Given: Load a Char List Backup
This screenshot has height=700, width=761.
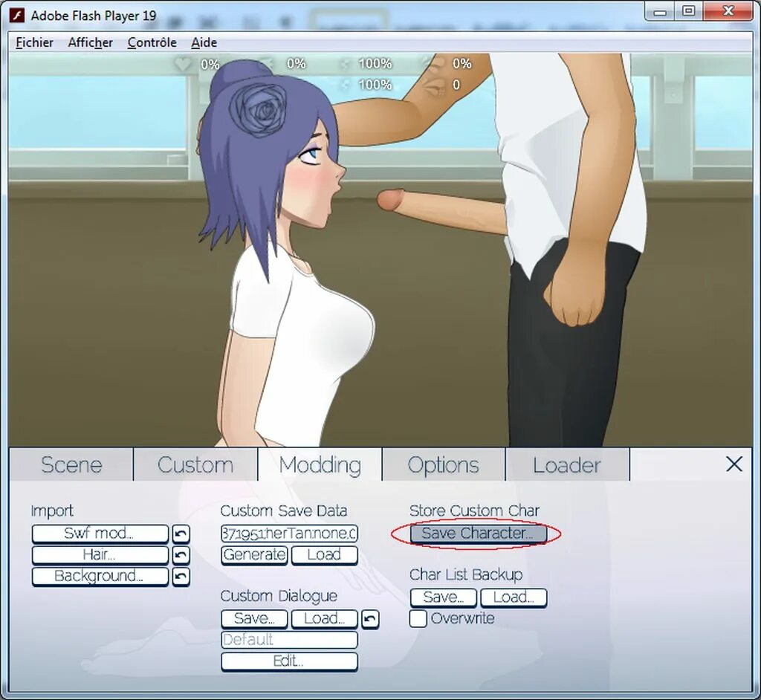Looking at the screenshot, I should click(514, 597).
